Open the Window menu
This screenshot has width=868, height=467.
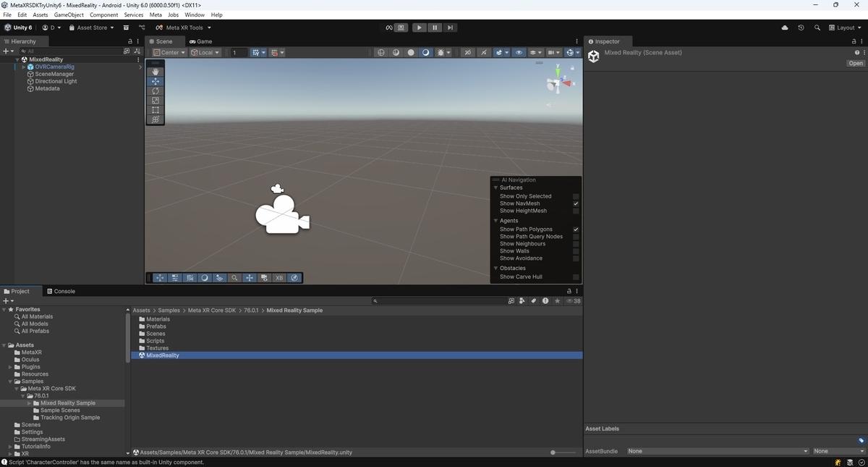click(x=195, y=14)
